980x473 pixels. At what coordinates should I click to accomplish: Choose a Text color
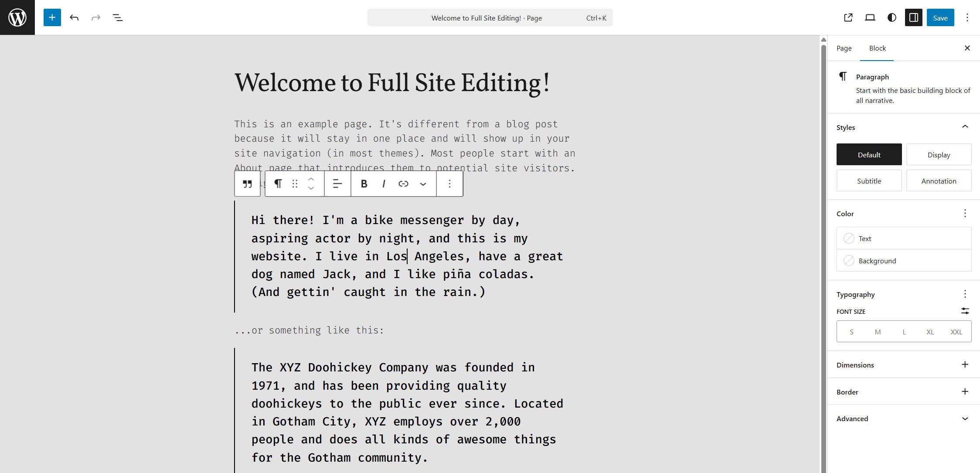click(904, 238)
